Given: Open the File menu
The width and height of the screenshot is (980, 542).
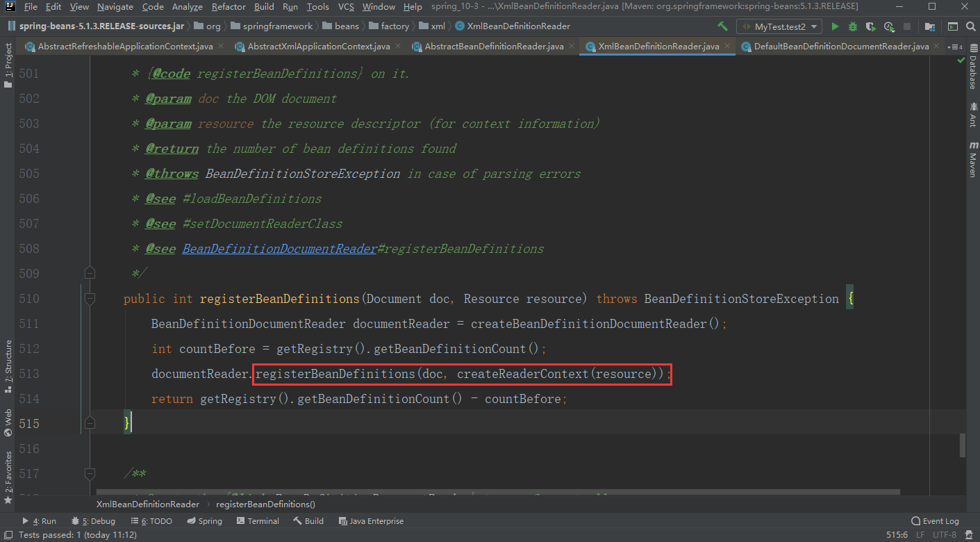Looking at the screenshot, I should 30,7.
